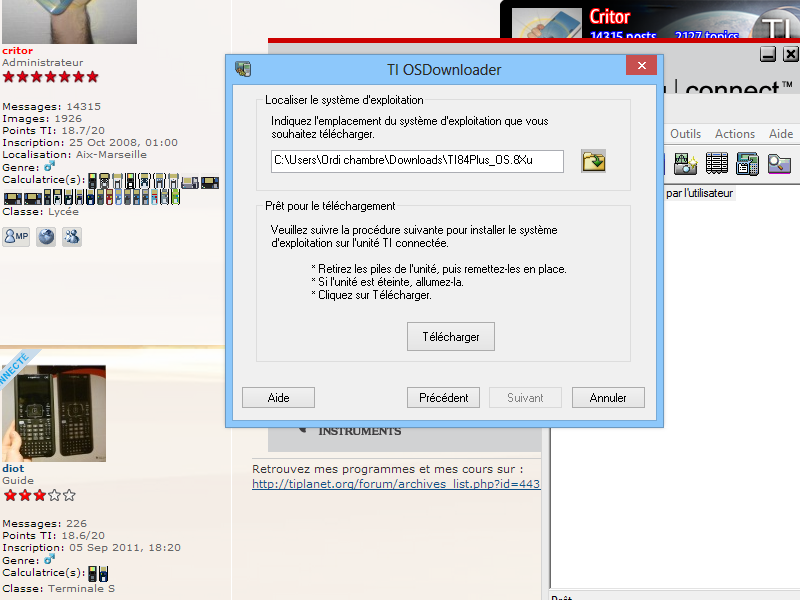800x600 pixels.
Task: Click the Télécharger button
Action: pos(451,337)
